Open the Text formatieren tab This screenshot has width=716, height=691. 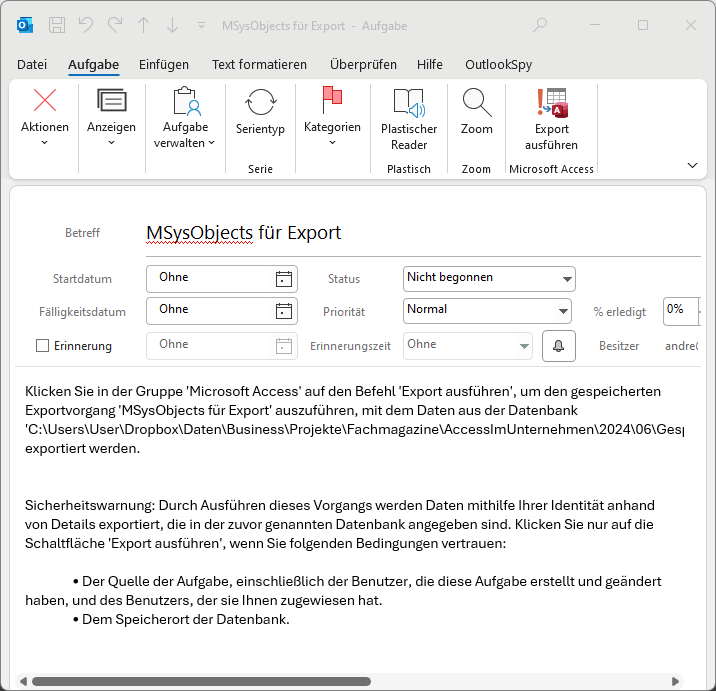(259, 64)
